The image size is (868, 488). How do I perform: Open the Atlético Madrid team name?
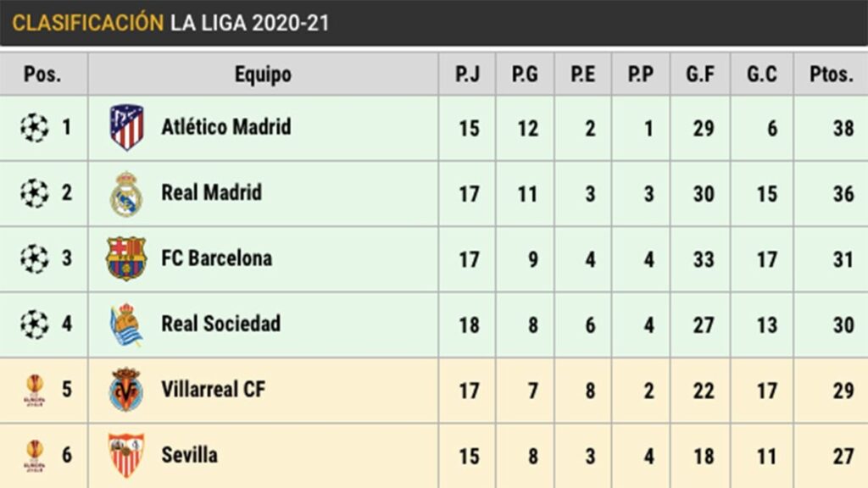pyautogui.click(x=225, y=127)
